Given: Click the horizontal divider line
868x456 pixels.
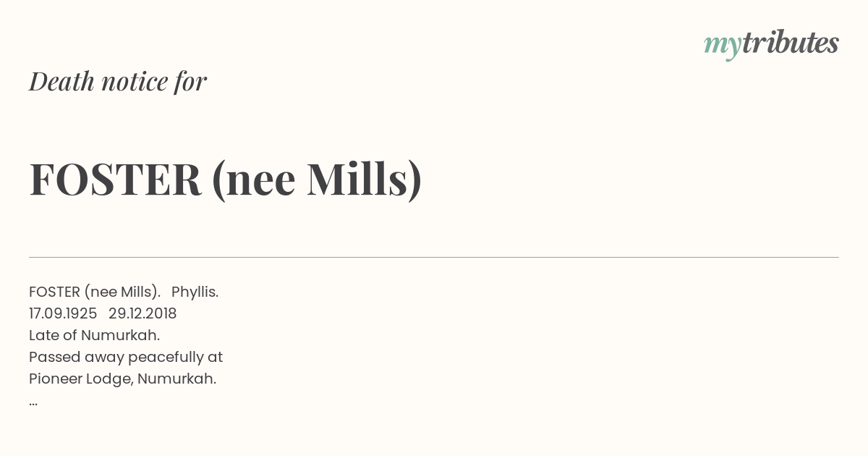Looking at the screenshot, I should tap(434, 257).
